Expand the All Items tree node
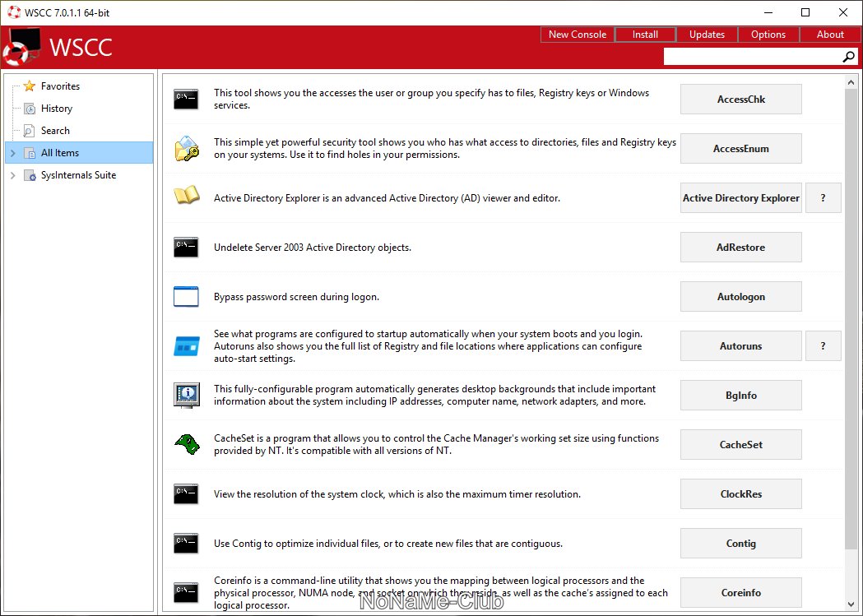Viewport: 863px width, 616px height. click(13, 153)
